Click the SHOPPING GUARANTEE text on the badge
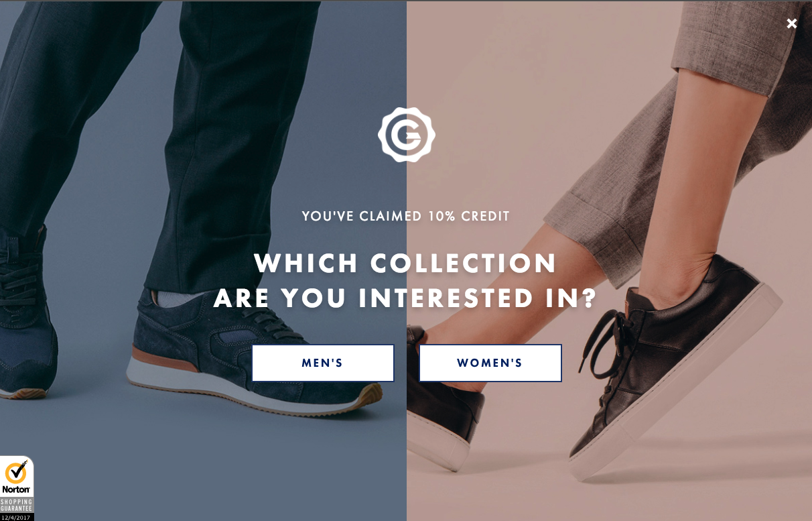The height and width of the screenshot is (521, 812). click(16, 505)
